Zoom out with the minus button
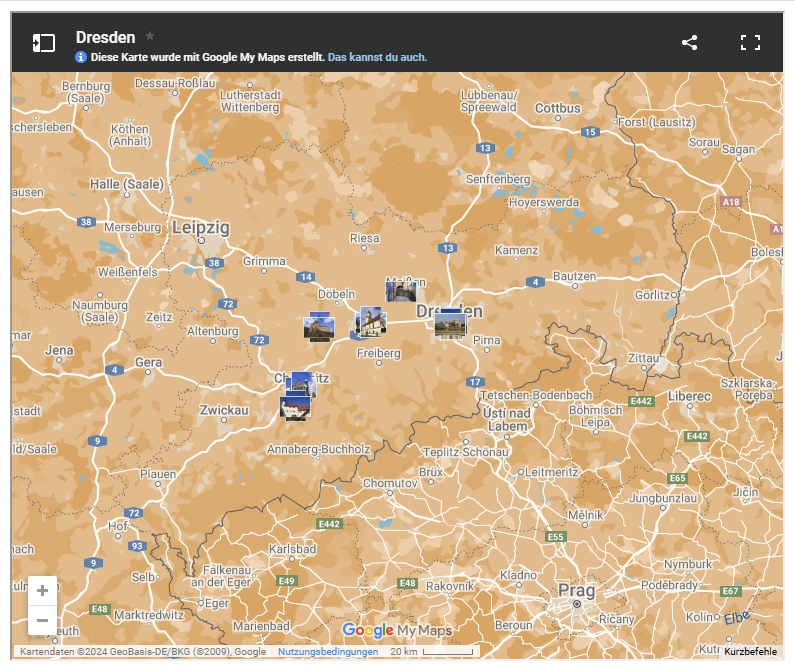 point(42,621)
